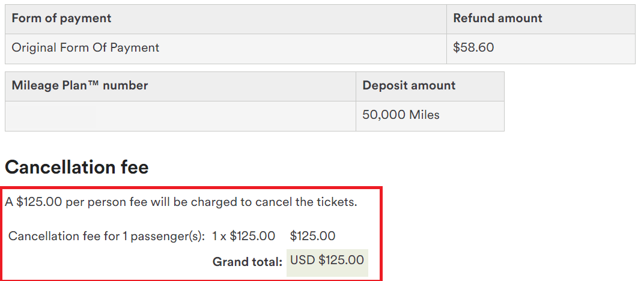Click the Cancellation fee heading
644x281 pixels.
coord(77,168)
